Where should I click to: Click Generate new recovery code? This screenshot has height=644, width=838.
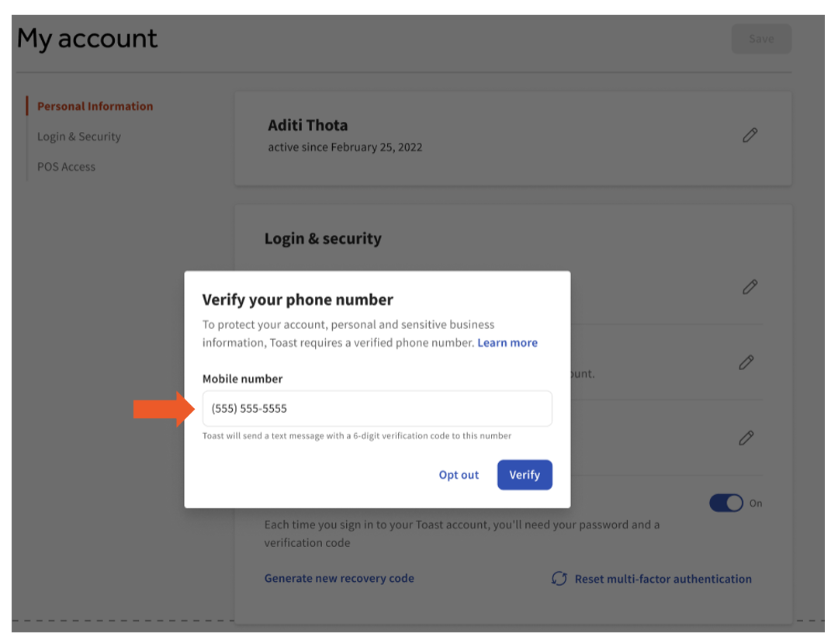339,579
